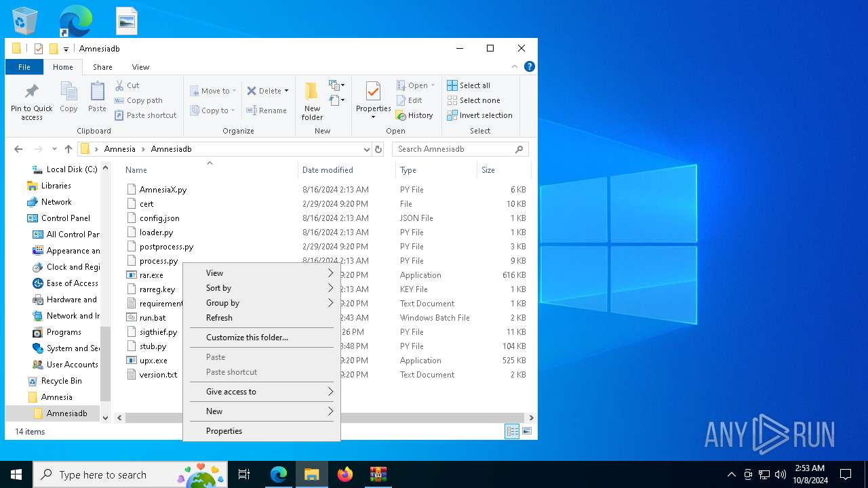Open the New context submenu
The image size is (868, 488).
261,411
